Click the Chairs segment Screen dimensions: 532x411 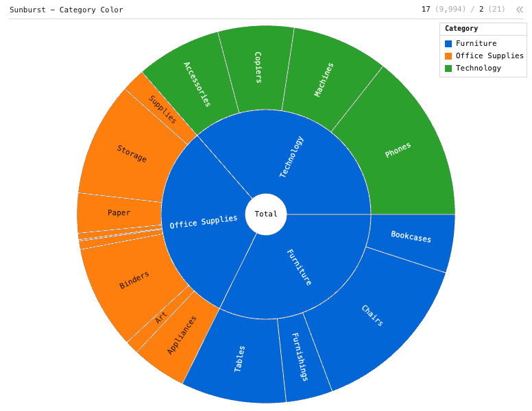[x=373, y=315]
